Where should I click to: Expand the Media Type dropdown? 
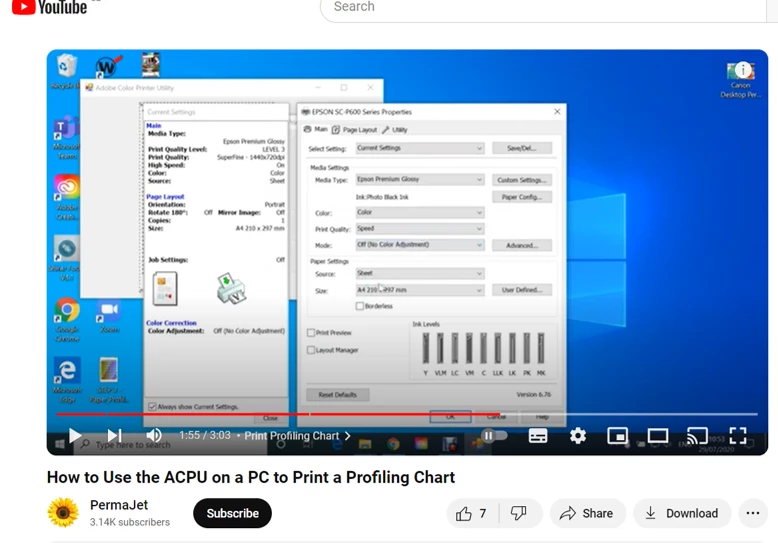420,179
